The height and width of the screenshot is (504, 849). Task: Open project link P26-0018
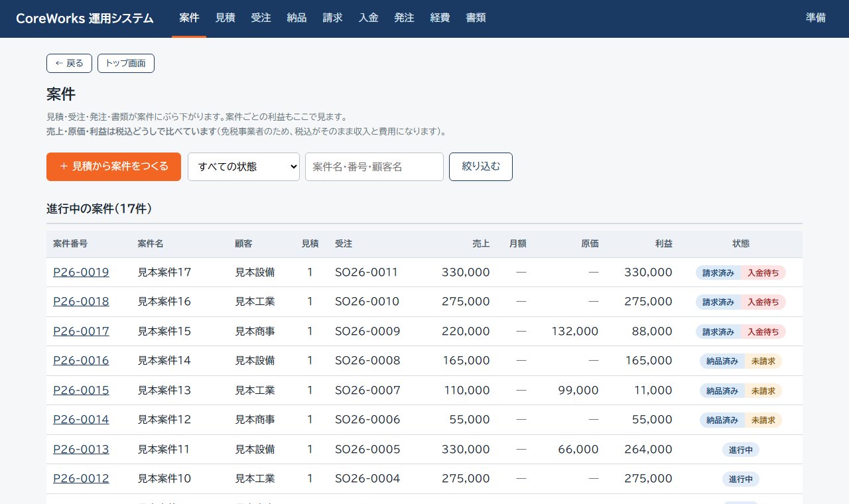pyautogui.click(x=81, y=301)
